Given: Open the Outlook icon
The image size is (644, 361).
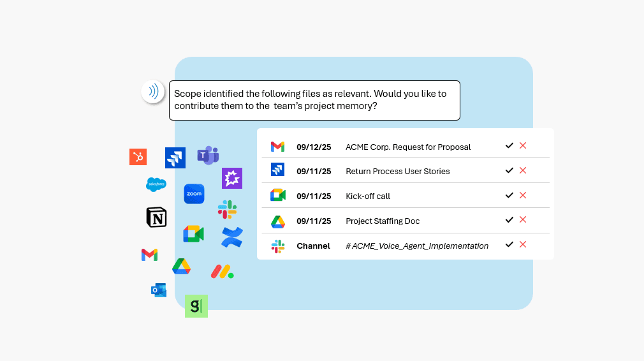Looking at the screenshot, I should click(x=159, y=290).
